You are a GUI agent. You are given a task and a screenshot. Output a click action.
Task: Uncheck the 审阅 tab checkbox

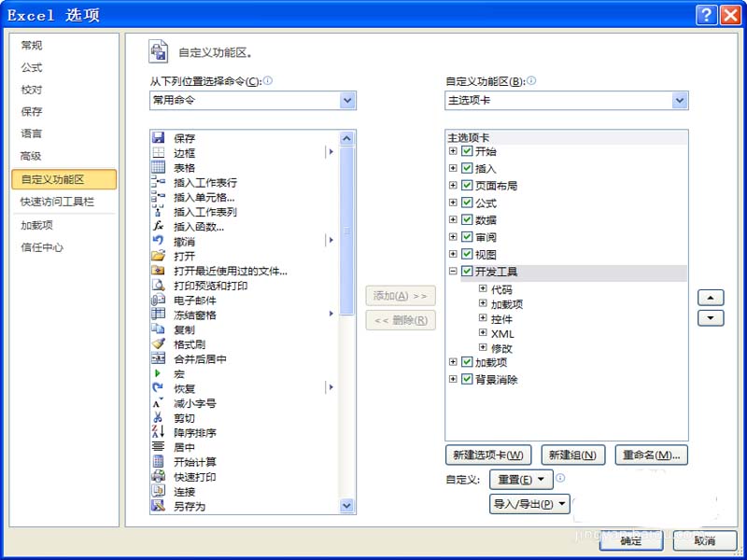[x=467, y=237]
